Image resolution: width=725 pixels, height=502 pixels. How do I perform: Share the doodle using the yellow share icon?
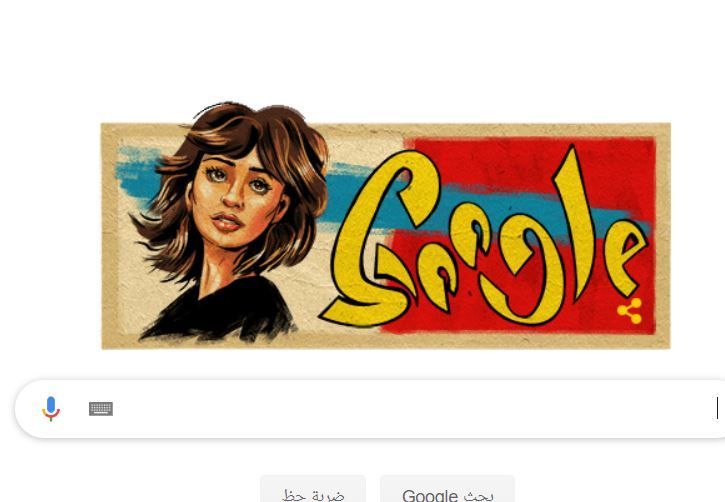pos(630,311)
